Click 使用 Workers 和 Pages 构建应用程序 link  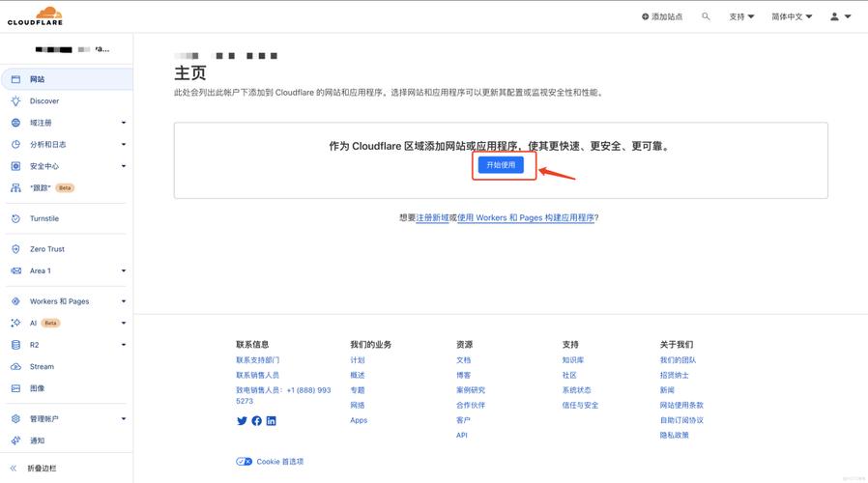pos(525,217)
